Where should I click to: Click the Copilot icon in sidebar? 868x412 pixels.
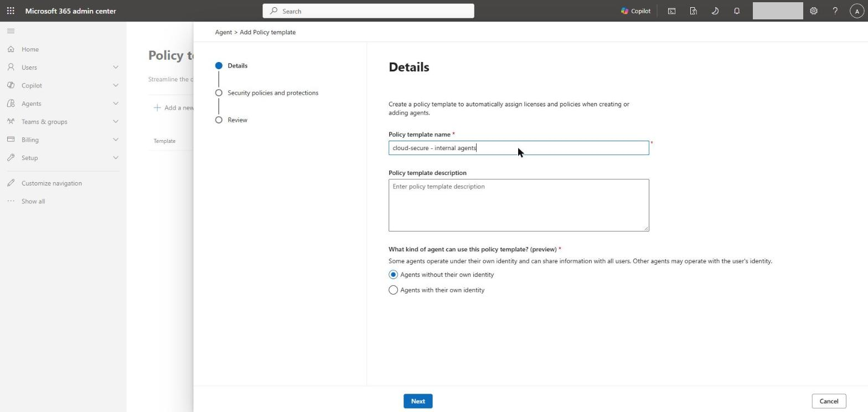pyautogui.click(x=11, y=85)
